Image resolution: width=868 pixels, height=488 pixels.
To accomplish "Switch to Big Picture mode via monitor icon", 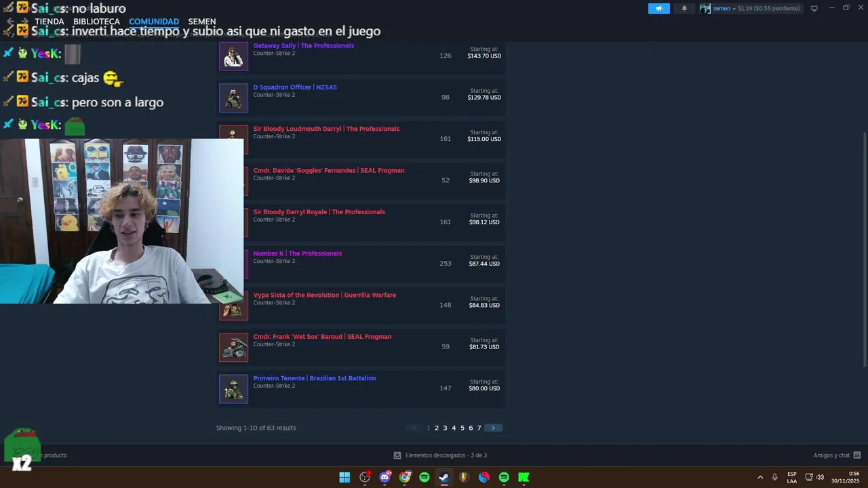I will pos(814,8).
